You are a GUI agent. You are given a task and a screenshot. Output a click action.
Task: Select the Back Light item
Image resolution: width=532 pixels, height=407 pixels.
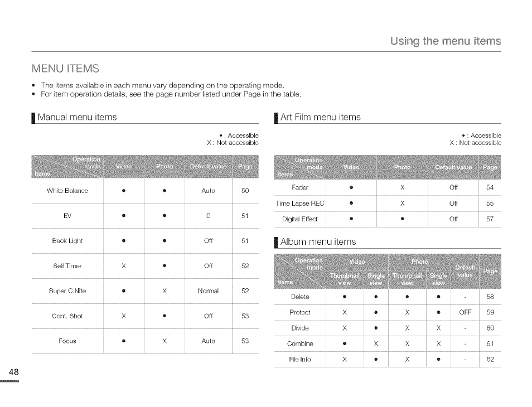click(67, 241)
